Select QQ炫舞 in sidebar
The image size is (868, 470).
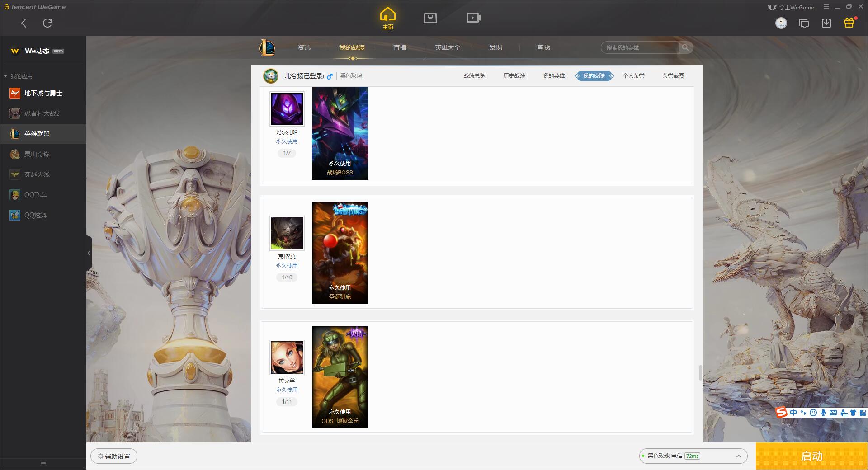43,215
